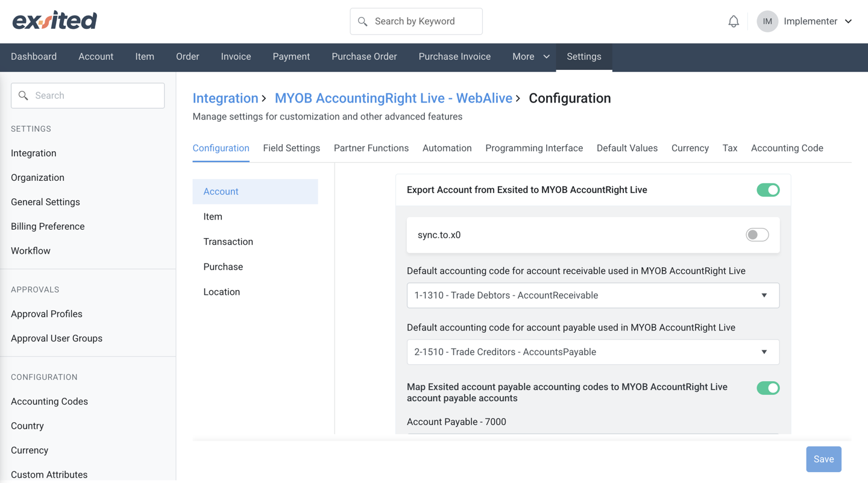Open Workflow in sidebar
This screenshot has height=483, width=868.
pyautogui.click(x=31, y=251)
